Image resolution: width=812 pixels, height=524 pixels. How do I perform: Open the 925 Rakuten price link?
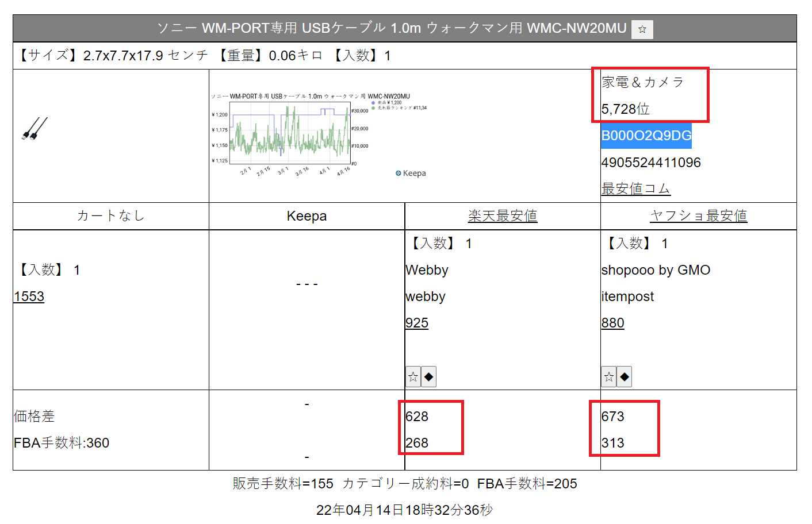pos(417,323)
